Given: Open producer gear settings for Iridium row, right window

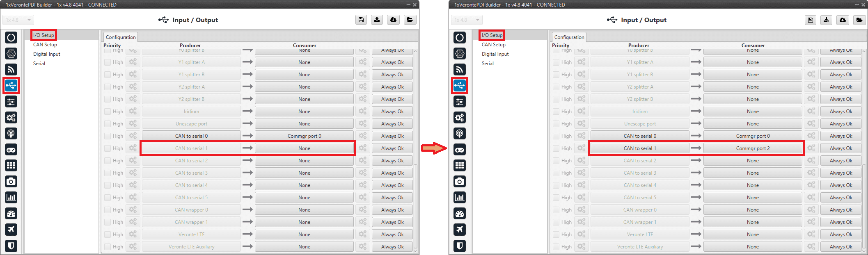Looking at the screenshot, I should (x=581, y=111).
